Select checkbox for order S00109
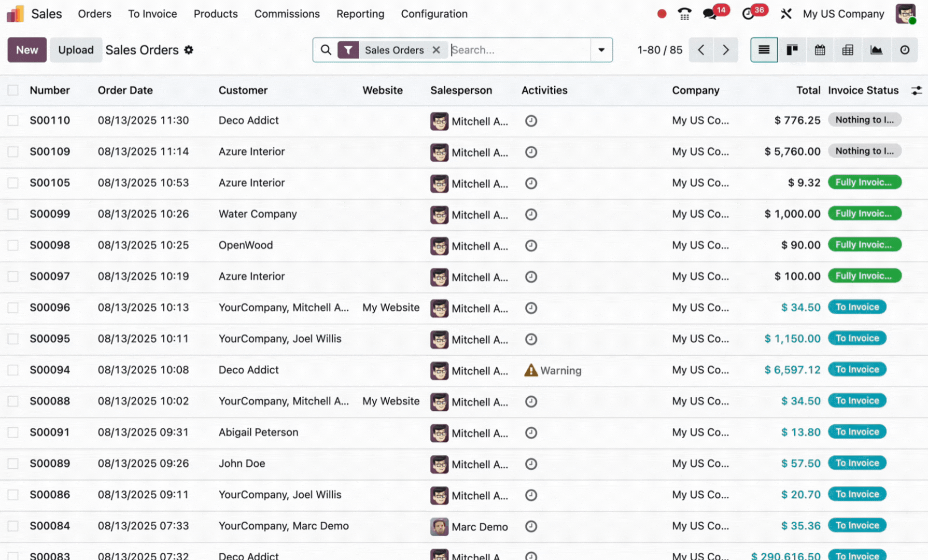 point(13,151)
